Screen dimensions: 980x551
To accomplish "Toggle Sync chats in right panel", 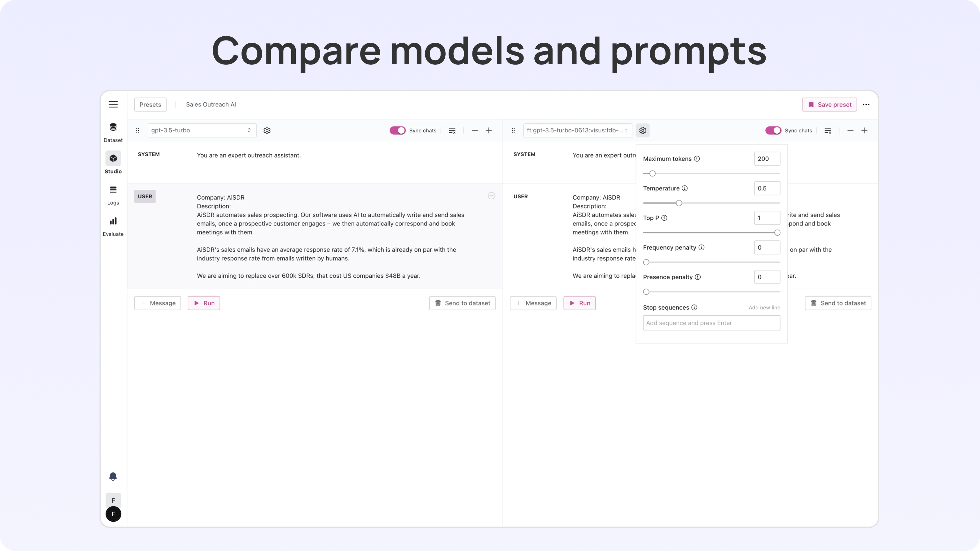I will [x=773, y=130].
